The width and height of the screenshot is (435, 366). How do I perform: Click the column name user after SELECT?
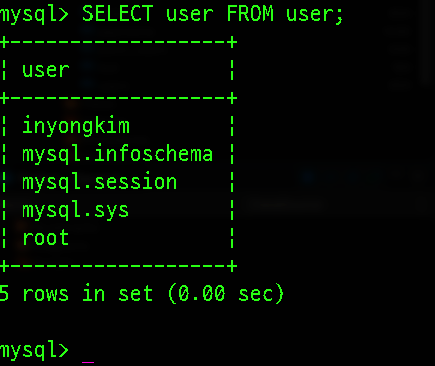click(x=190, y=15)
